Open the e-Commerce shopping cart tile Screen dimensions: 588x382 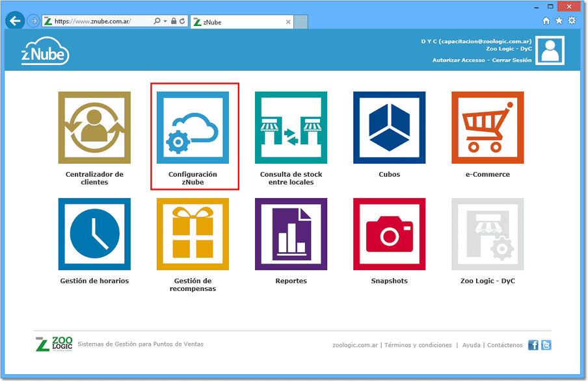pos(487,127)
